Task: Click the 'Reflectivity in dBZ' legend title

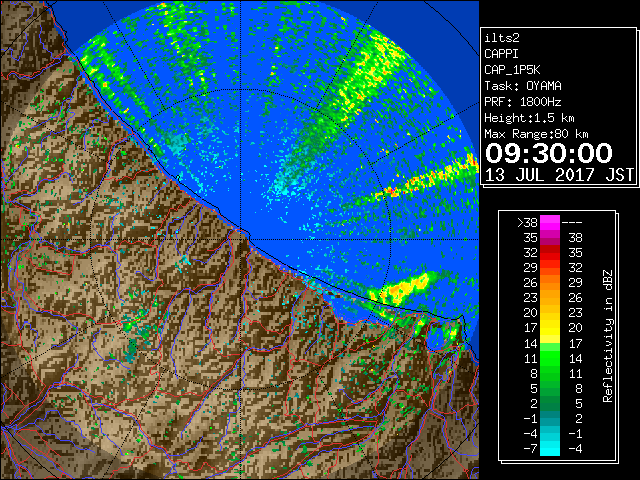Action: (x=608, y=336)
